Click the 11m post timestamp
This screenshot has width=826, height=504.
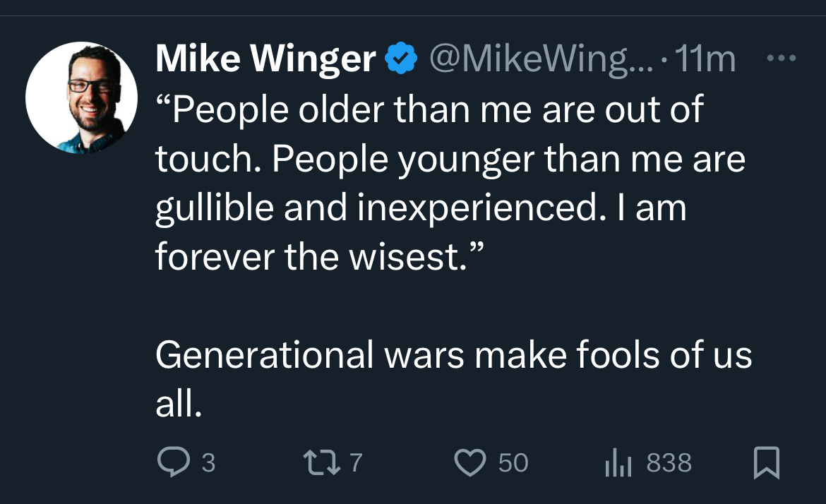click(x=706, y=59)
